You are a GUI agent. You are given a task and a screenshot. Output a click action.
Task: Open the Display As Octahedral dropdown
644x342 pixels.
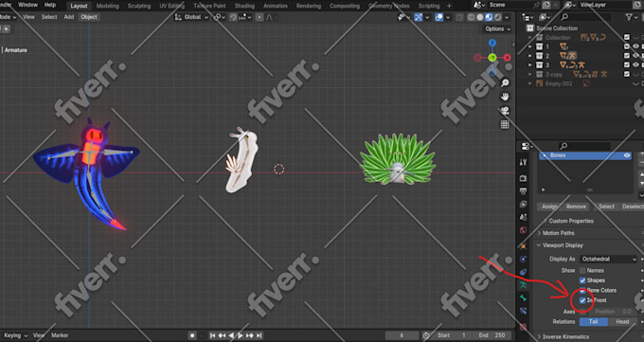pos(608,259)
